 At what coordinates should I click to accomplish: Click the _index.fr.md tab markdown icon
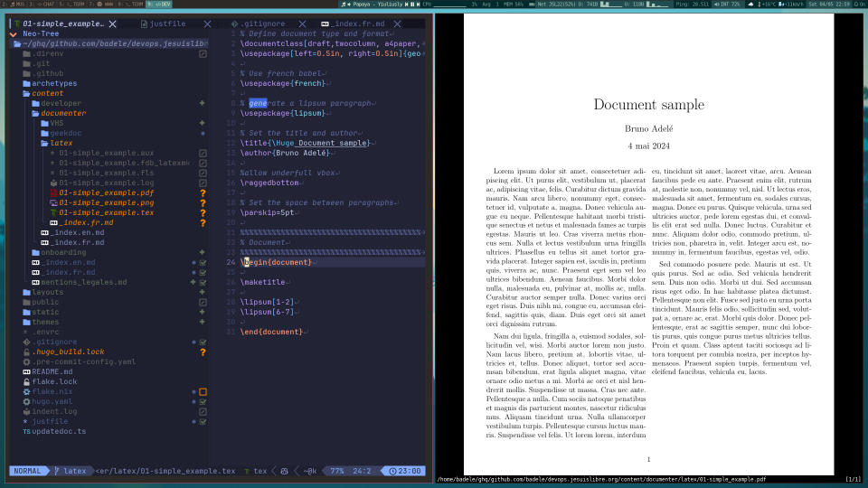pos(325,23)
